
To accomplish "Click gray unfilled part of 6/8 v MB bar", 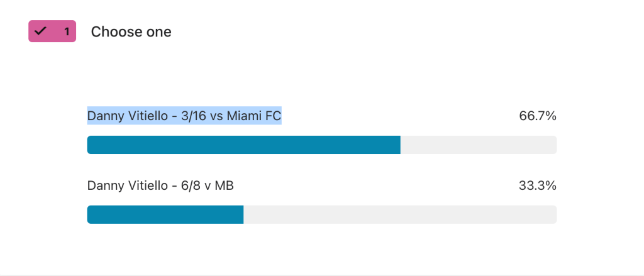I will (x=400, y=215).
